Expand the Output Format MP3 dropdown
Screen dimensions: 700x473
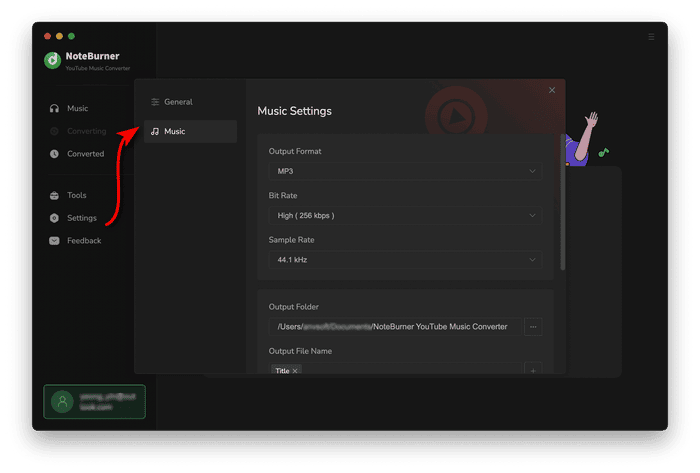tap(405, 171)
